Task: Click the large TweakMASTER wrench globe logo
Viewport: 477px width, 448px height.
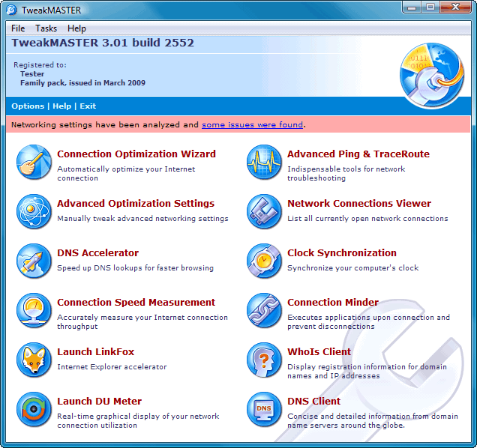Action: pos(432,76)
